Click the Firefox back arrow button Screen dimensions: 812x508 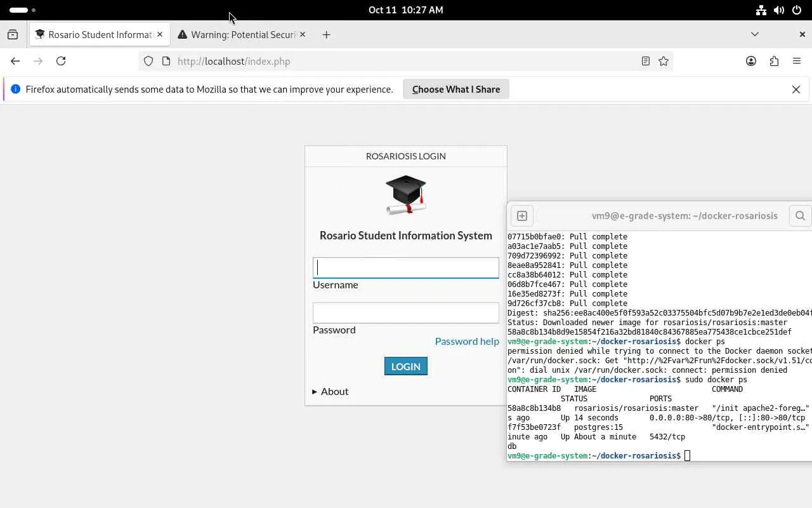click(x=15, y=61)
